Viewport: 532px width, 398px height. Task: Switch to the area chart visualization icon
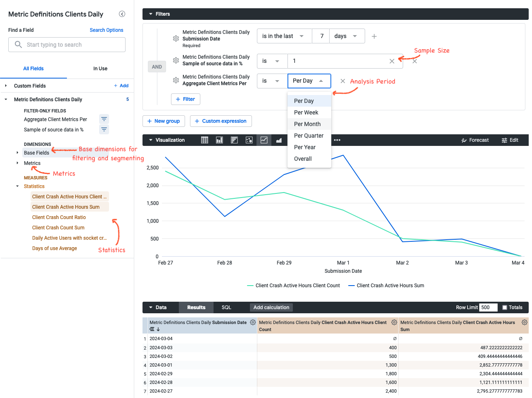point(279,140)
